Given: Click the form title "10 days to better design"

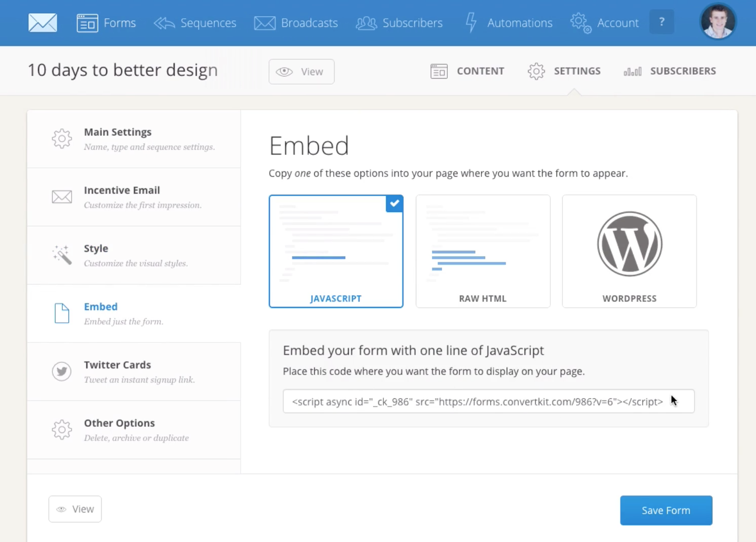Looking at the screenshot, I should (x=123, y=70).
